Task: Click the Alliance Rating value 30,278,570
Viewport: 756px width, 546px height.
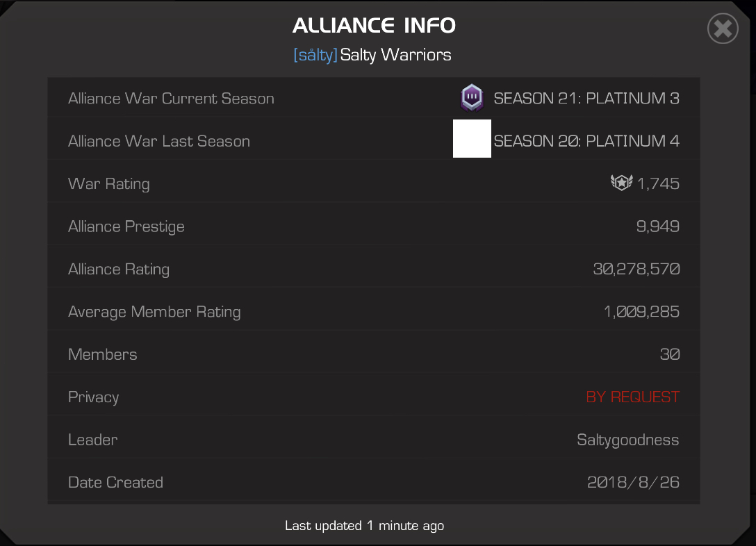Action: pyautogui.click(x=636, y=269)
